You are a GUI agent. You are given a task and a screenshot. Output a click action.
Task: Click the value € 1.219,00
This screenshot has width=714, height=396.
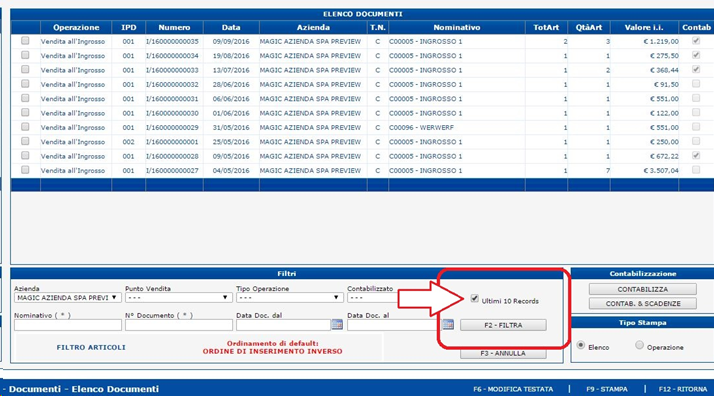(x=661, y=41)
